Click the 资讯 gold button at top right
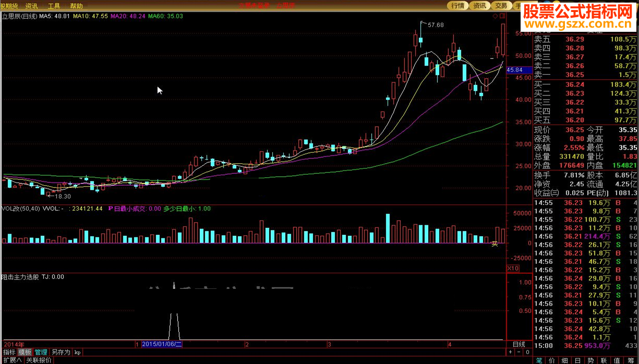Viewport: 639px width, 364px height. [479, 5]
